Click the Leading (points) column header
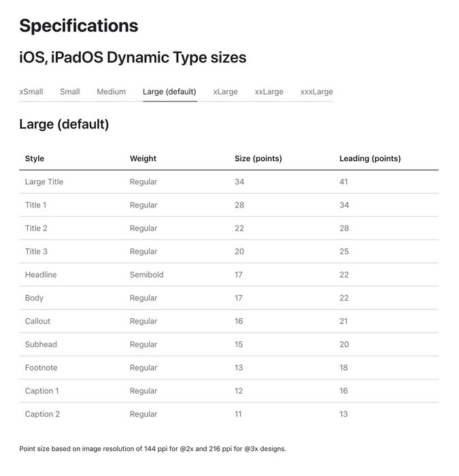Viewport: 459px width, 476px height. point(370,158)
